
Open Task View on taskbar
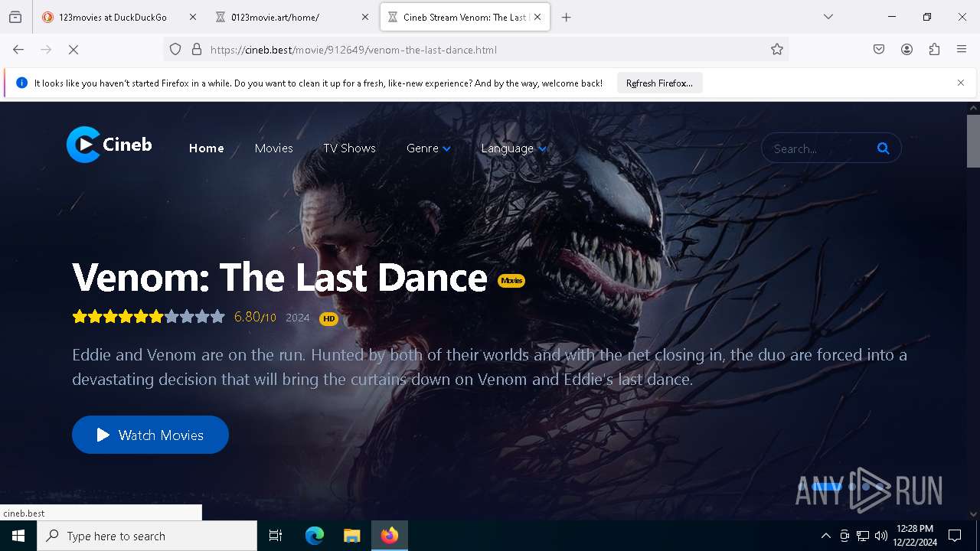[x=276, y=536]
